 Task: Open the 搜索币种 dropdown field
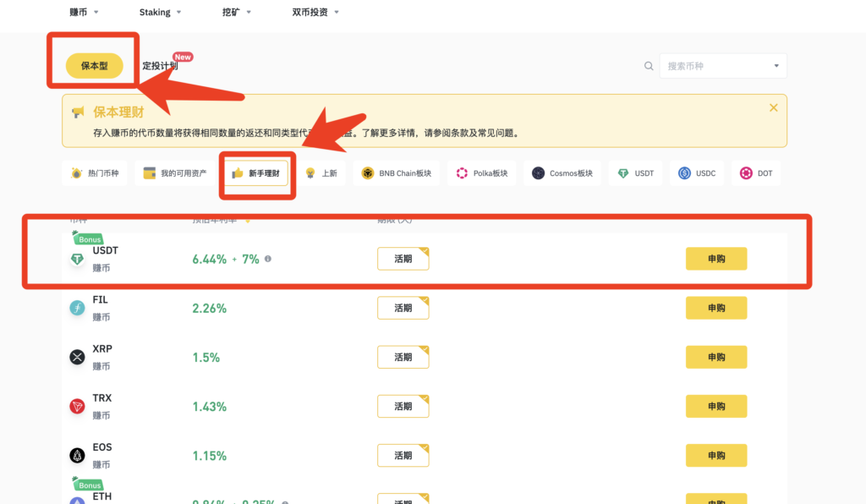[x=723, y=66]
